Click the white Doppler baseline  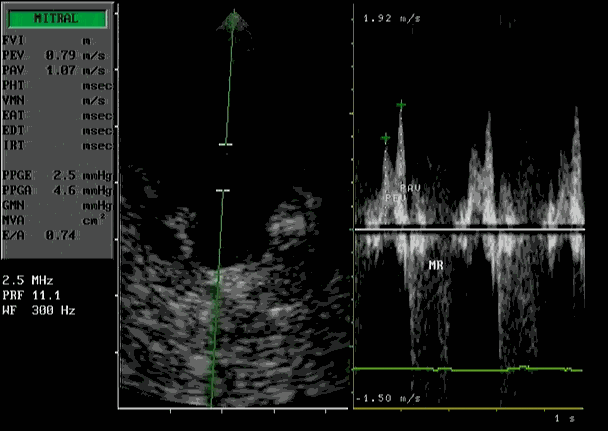468,231
